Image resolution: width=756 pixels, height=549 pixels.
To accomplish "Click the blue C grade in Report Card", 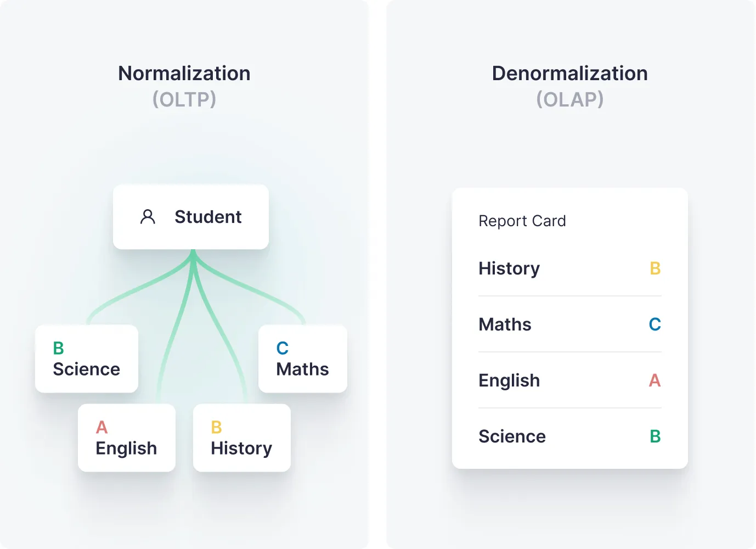I will 655,324.
